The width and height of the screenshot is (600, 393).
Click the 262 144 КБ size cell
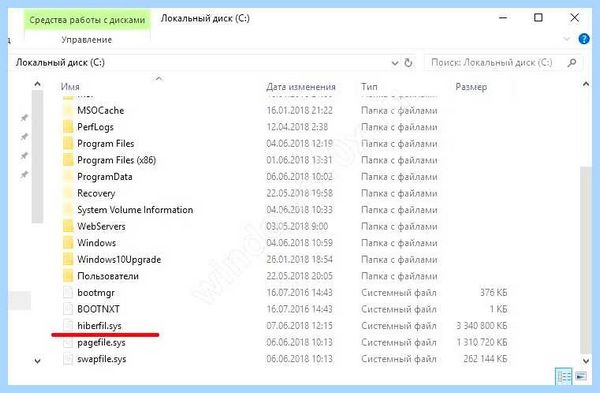[485, 359]
